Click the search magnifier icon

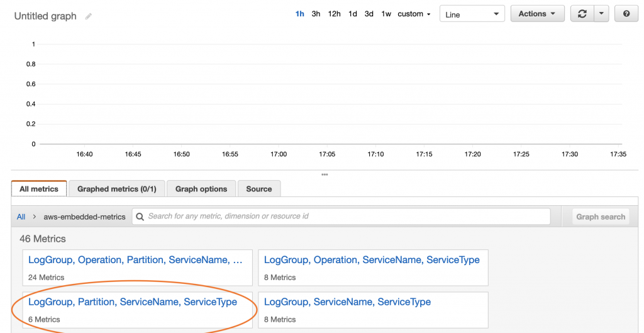(140, 217)
